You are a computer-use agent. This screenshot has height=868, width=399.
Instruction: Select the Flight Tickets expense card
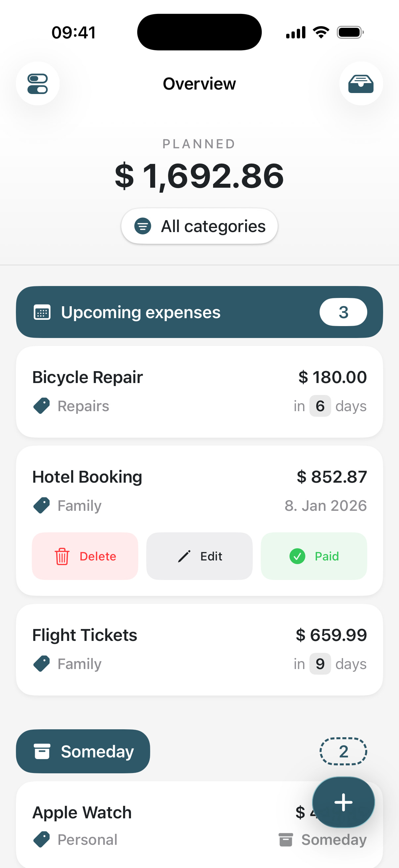[x=199, y=649]
